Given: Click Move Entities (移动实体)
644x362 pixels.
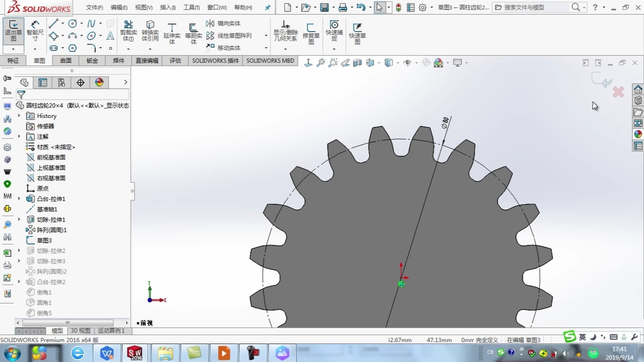Looking at the screenshot, I should tap(224, 48).
